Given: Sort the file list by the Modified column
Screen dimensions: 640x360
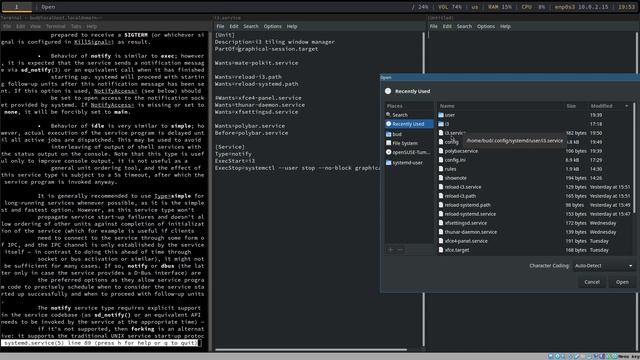Looking at the screenshot, I should coord(610,106).
